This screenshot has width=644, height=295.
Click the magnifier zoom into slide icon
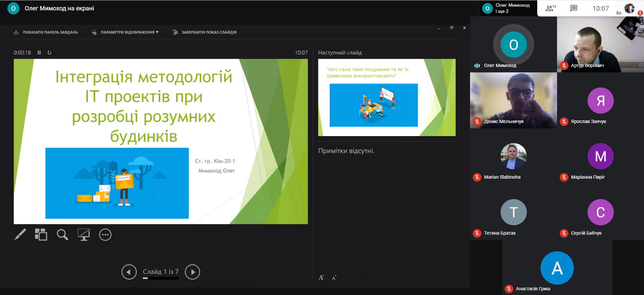(x=62, y=235)
